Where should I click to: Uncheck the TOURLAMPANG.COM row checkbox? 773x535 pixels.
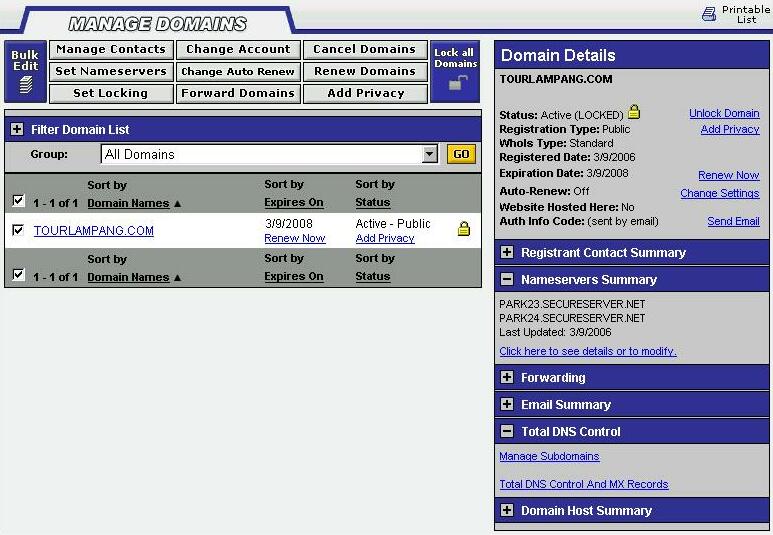coord(18,230)
